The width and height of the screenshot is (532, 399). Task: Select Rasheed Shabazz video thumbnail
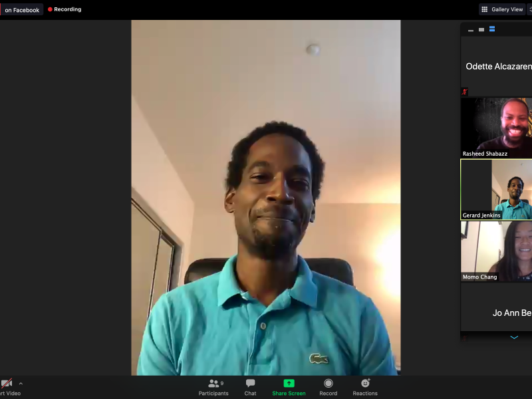tap(496, 128)
